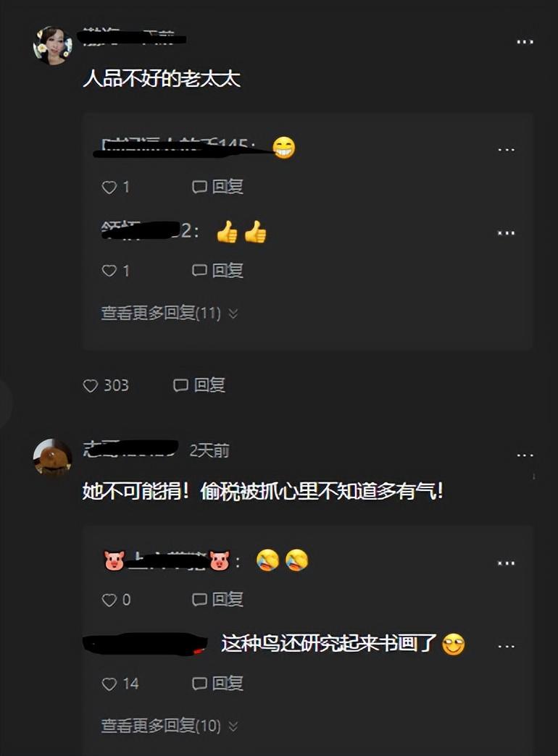Open more options for 人品不好的老太太 comment
This screenshot has height=756, width=558.
(x=525, y=42)
